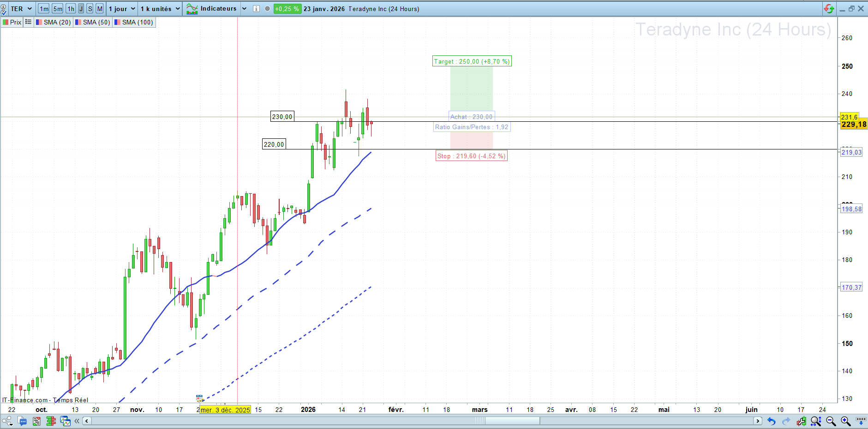Click the duplicate chart windows icon
Screen dimensions: 868x429
65,421
